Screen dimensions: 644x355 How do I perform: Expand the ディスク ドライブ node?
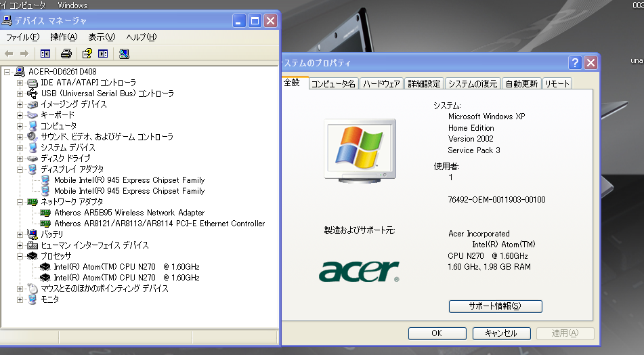(x=20, y=159)
